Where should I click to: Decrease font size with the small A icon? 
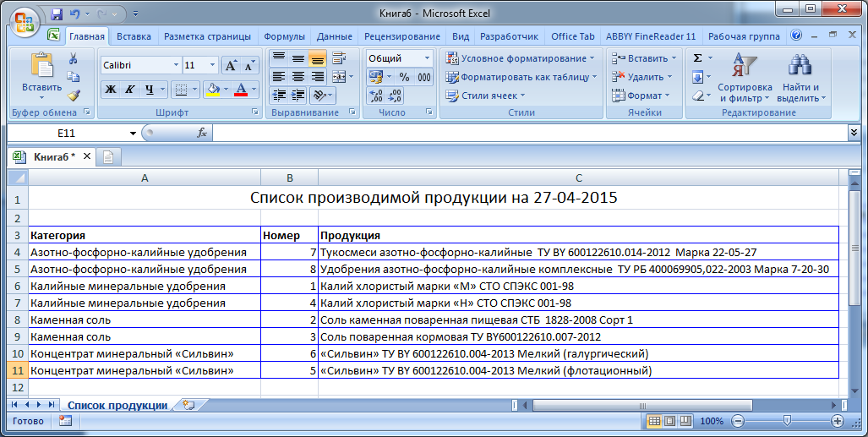click(249, 65)
